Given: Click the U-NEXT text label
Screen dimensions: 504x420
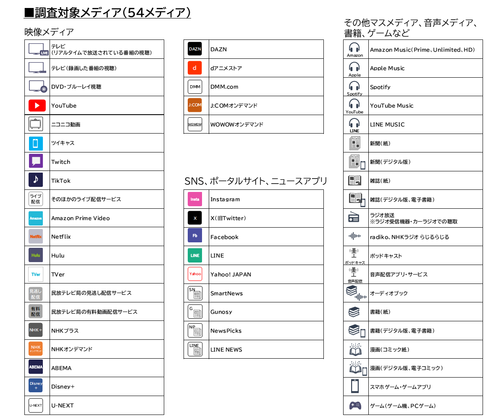Looking at the screenshot, I should click(x=62, y=405).
